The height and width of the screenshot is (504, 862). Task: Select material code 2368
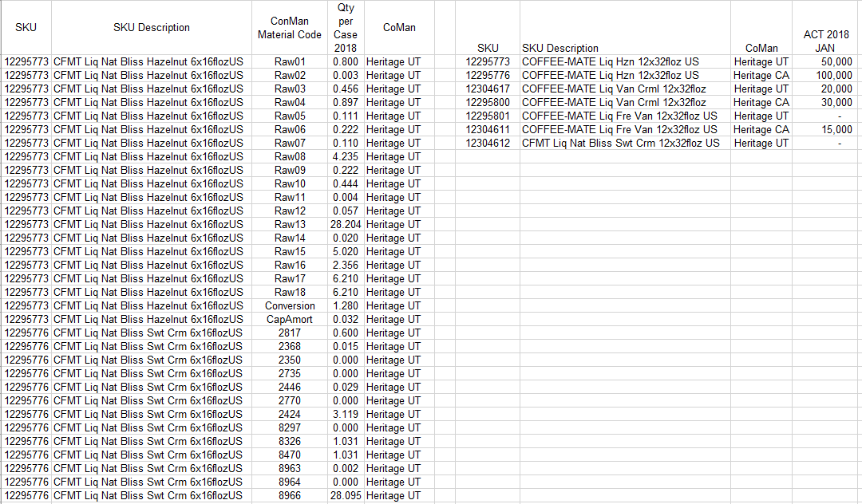[x=290, y=346]
